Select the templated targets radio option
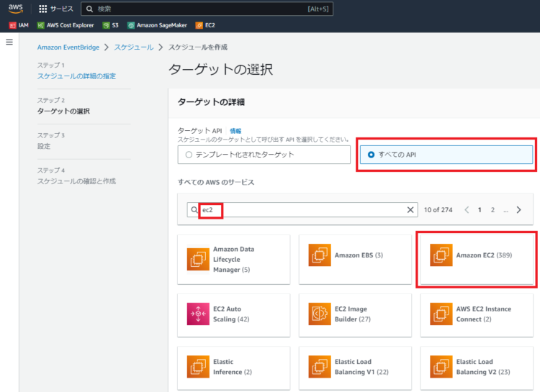 click(x=189, y=155)
